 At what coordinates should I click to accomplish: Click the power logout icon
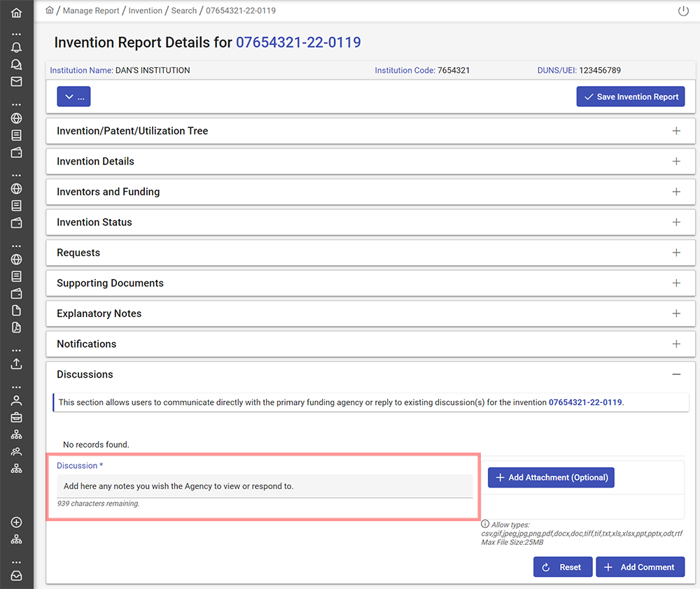(x=683, y=11)
